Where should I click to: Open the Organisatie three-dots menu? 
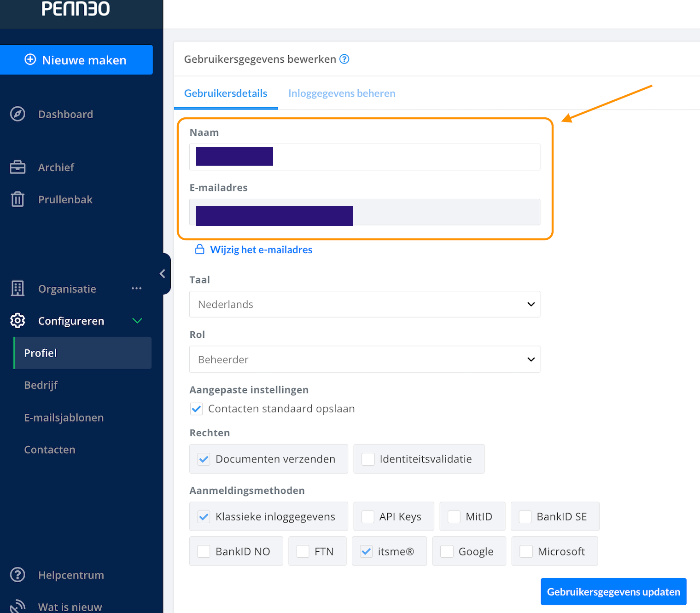click(136, 289)
